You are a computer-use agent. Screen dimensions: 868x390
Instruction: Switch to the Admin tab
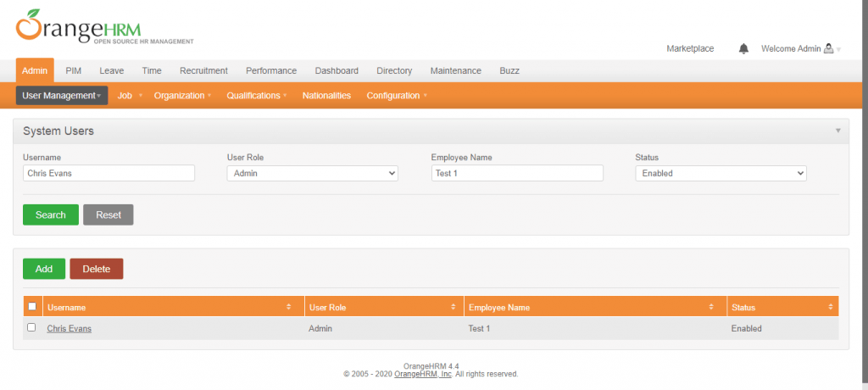[35, 70]
